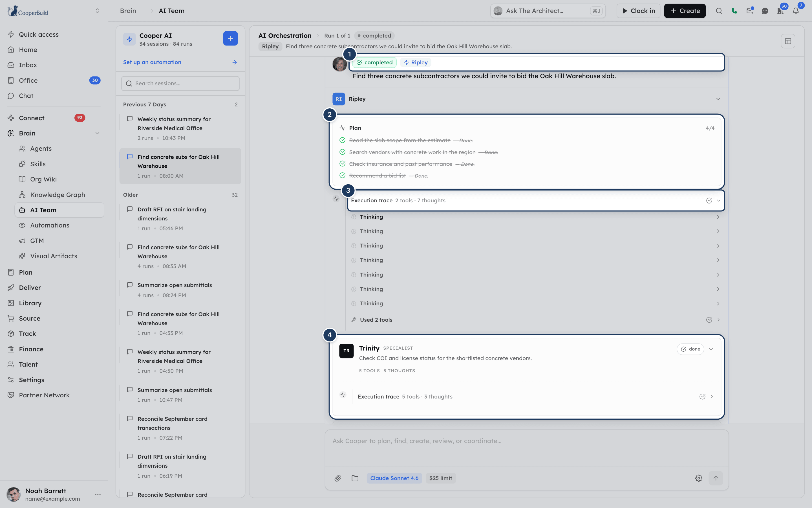Click the TR Trinity avatar
This screenshot has width=812, height=508.
(346, 351)
